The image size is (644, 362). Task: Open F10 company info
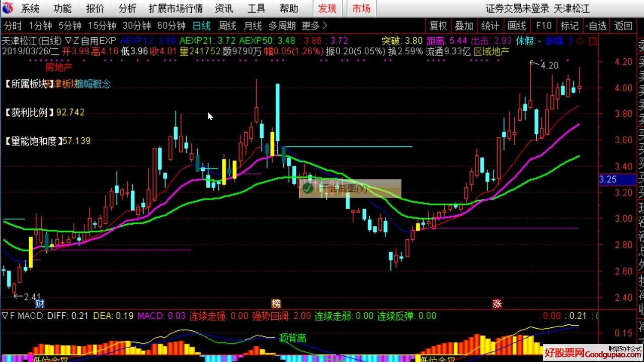(544, 26)
